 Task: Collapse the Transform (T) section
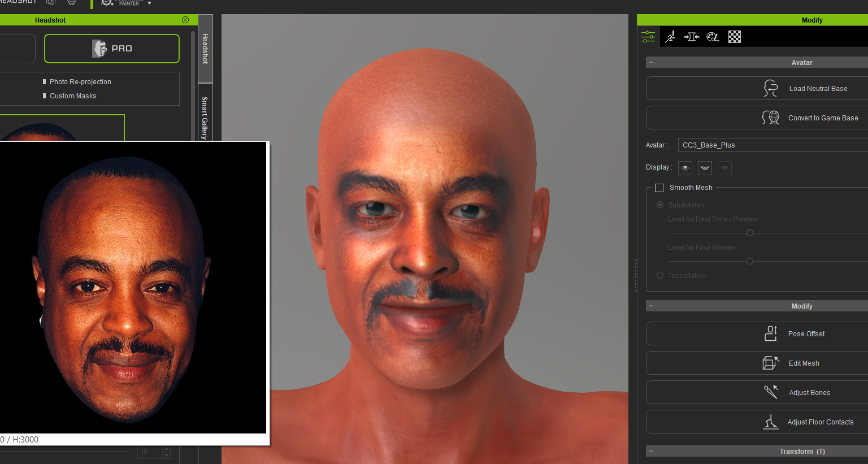point(651,451)
